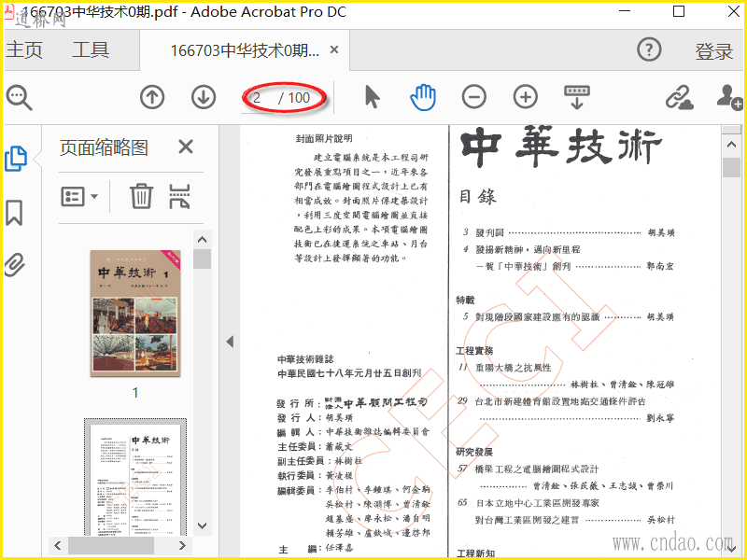
Task: Open the bookmarks sidebar icon
Action: pyautogui.click(x=14, y=213)
